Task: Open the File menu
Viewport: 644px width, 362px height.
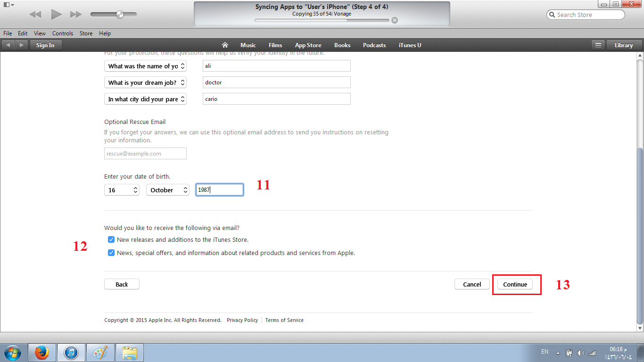Action: click(x=8, y=33)
